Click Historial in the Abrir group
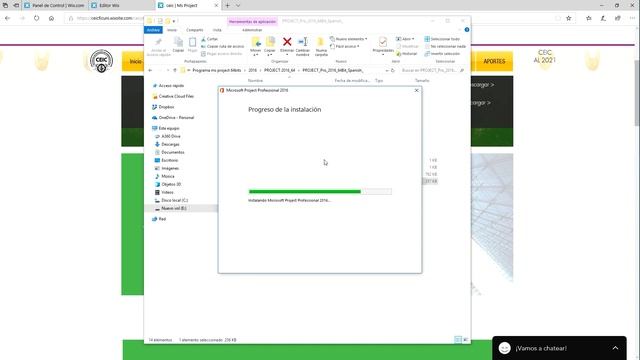 (x=407, y=53)
